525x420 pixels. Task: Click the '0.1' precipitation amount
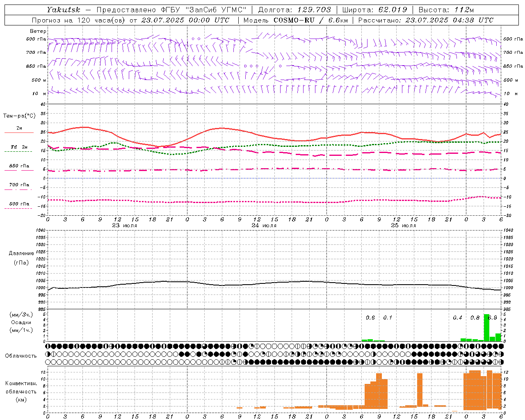tap(388, 318)
